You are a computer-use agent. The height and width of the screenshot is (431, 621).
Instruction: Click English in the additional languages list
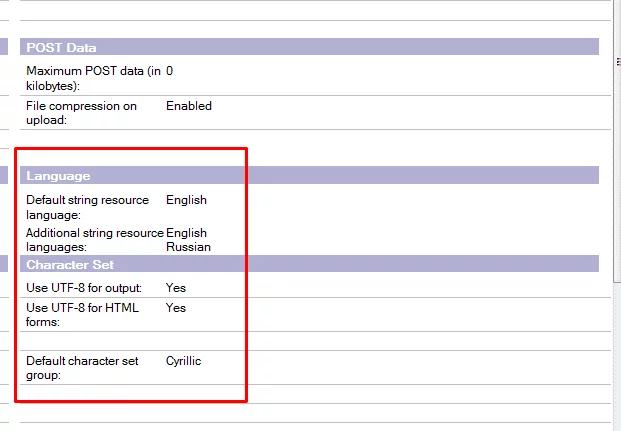pyautogui.click(x=186, y=233)
